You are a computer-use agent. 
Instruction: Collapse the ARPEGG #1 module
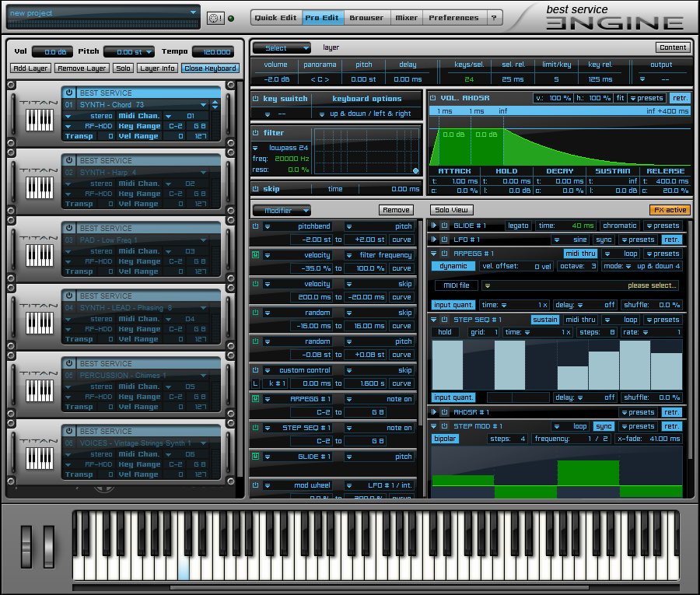(434, 253)
